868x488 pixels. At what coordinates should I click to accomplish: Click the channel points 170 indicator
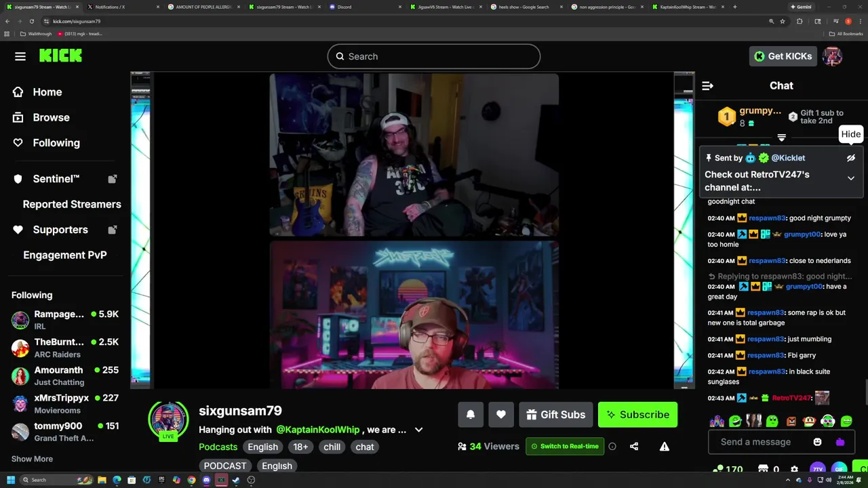pos(728,469)
